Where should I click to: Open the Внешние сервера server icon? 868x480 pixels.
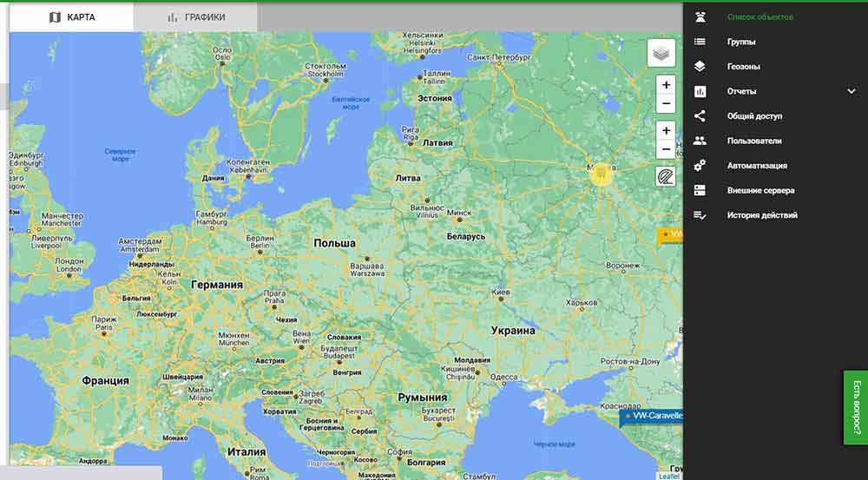coord(700,190)
